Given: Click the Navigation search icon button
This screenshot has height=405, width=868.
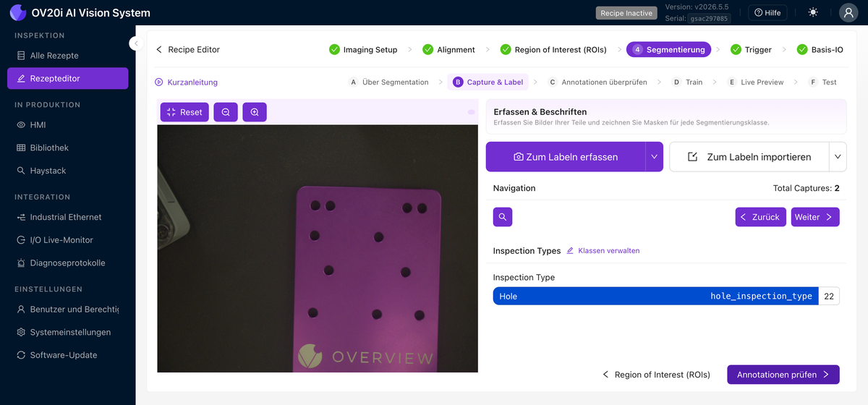Looking at the screenshot, I should [x=503, y=217].
